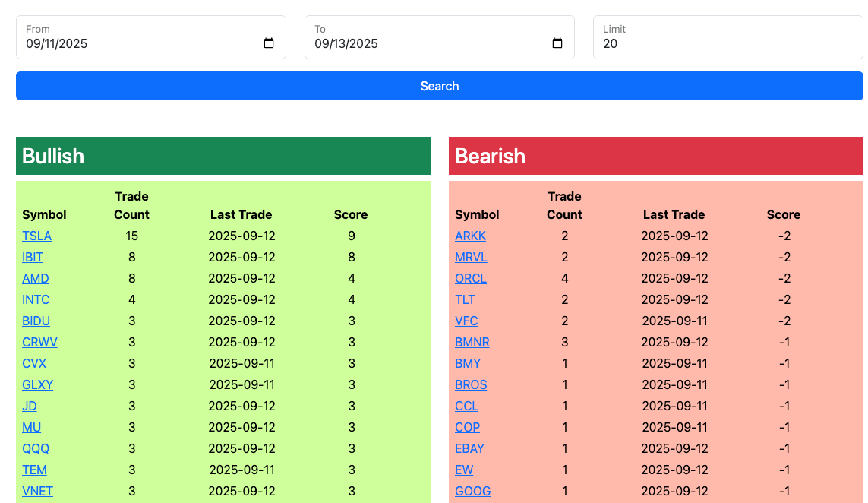Click the From date field 09/11/2025

click(x=150, y=37)
